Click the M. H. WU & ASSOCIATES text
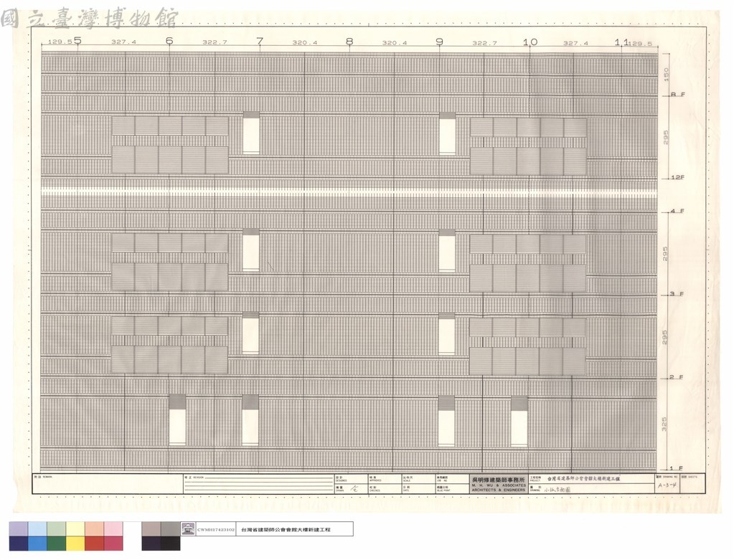The height and width of the screenshot is (560, 734). click(x=498, y=485)
